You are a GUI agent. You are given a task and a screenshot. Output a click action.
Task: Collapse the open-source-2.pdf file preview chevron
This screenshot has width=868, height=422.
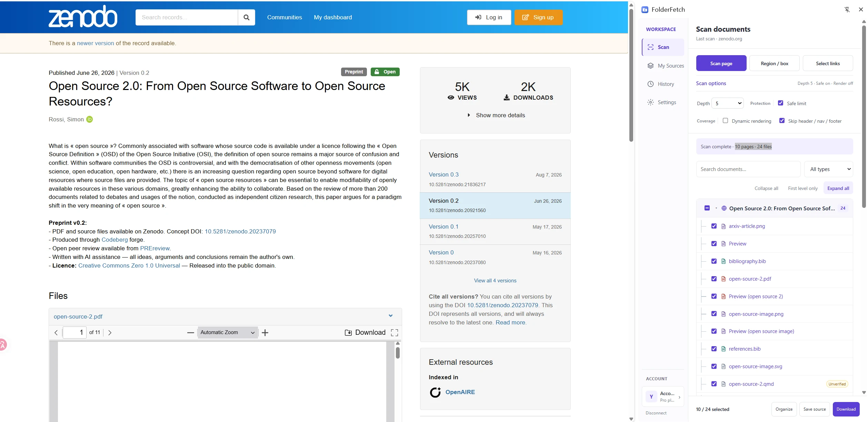coord(391,316)
